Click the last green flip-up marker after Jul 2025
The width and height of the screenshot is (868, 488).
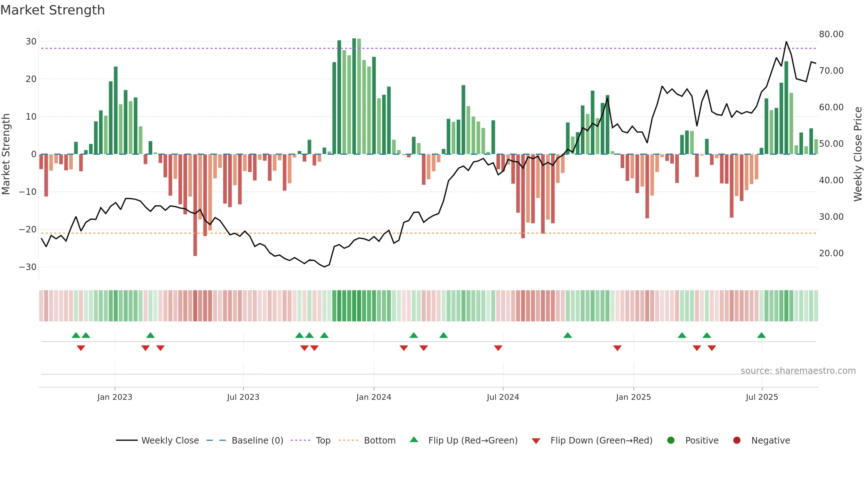pos(761,335)
